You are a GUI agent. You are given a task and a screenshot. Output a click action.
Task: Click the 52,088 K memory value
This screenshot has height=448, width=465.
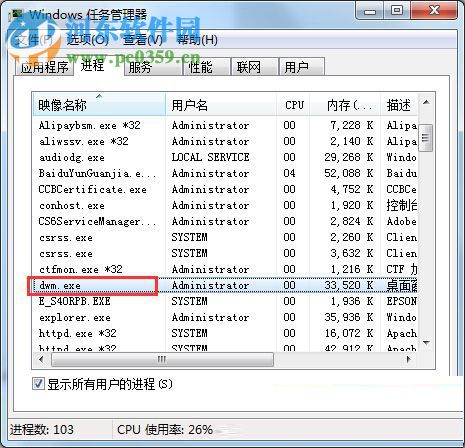[x=349, y=173]
